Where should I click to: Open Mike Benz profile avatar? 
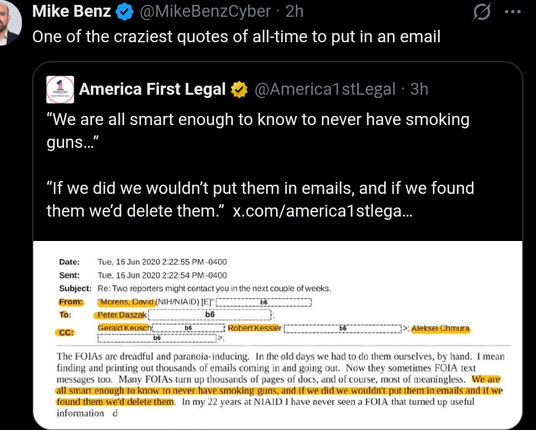click(x=9, y=21)
